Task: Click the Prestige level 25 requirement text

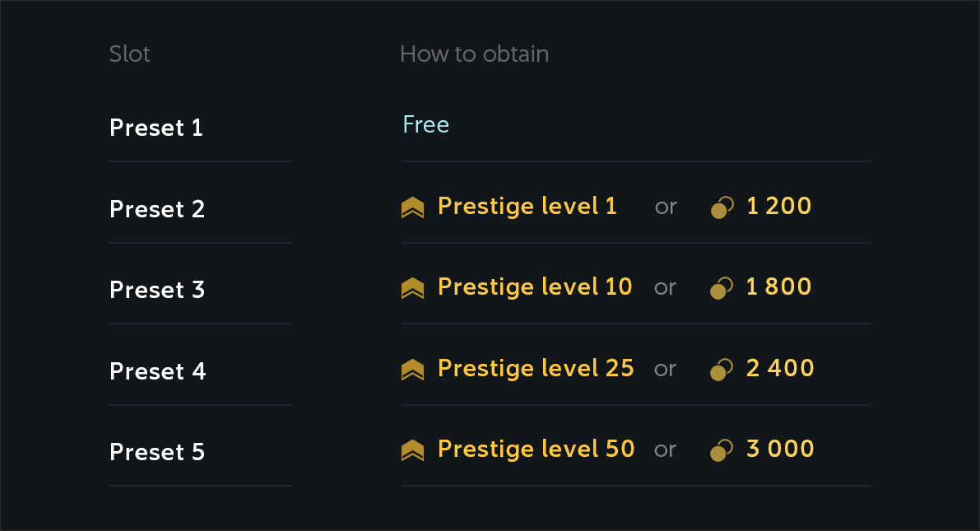Action: (x=536, y=368)
